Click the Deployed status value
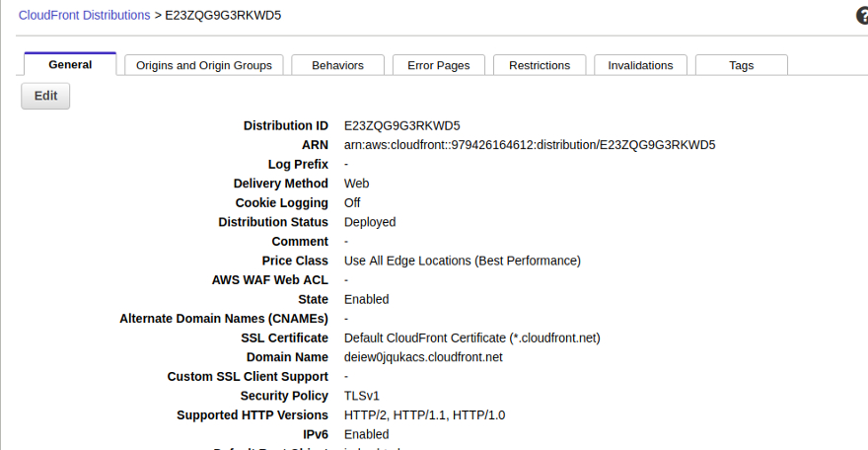 [370, 222]
